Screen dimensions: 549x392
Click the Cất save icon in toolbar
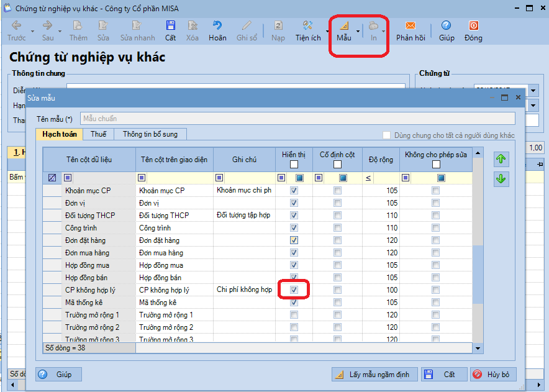[170, 26]
